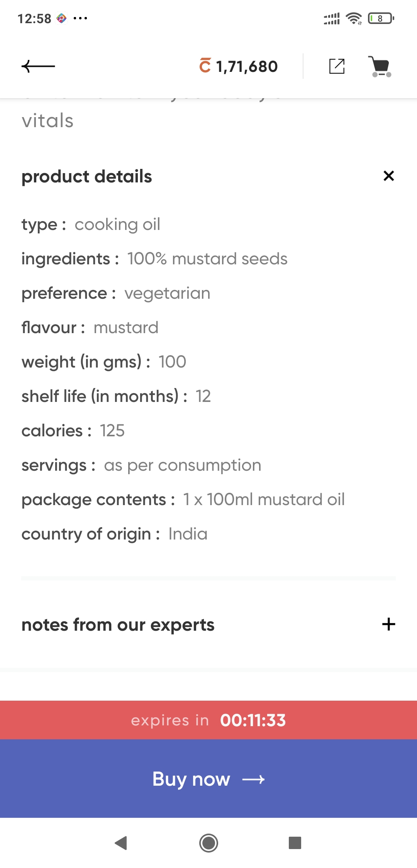The width and height of the screenshot is (417, 868).
Task: Open recent apps square button
Action: pos(295,843)
